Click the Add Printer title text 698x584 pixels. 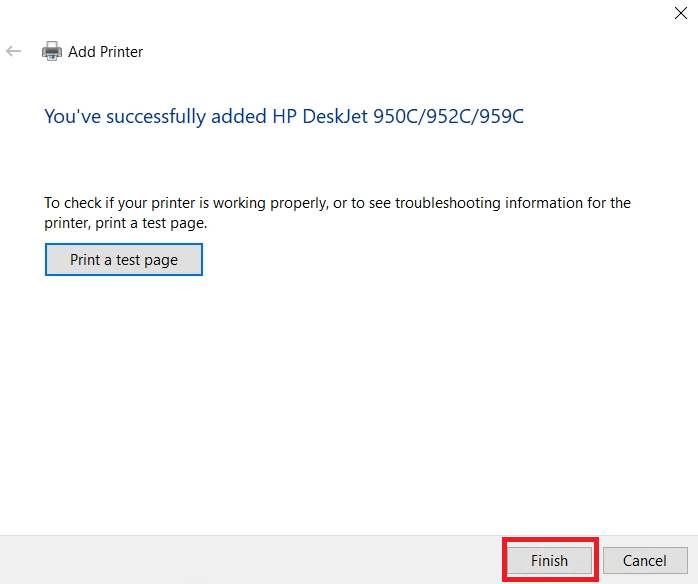click(106, 52)
